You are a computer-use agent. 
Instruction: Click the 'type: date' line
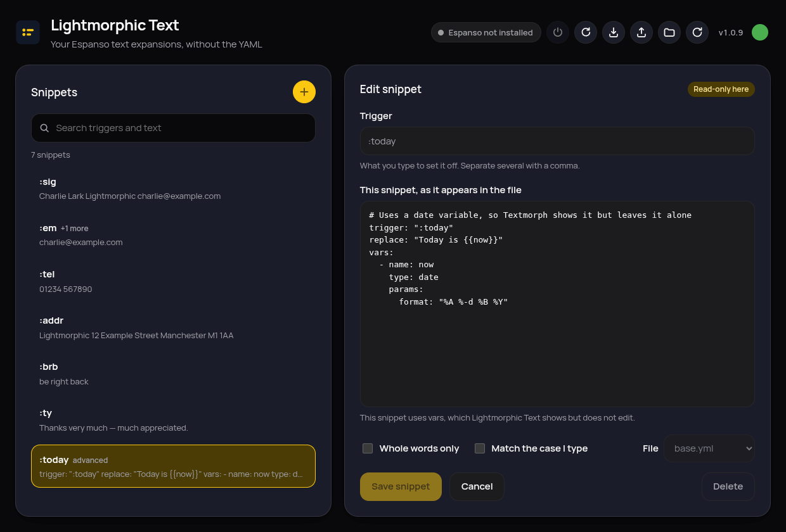tap(413, 277)
